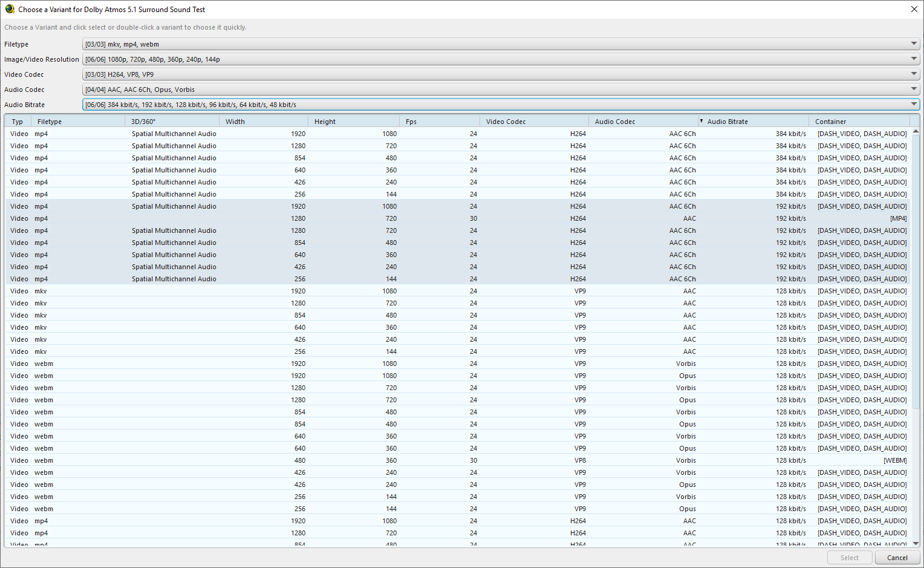
Task: Sort rows by Height column header
Action: pyautogui.click(x=354, y=122)
